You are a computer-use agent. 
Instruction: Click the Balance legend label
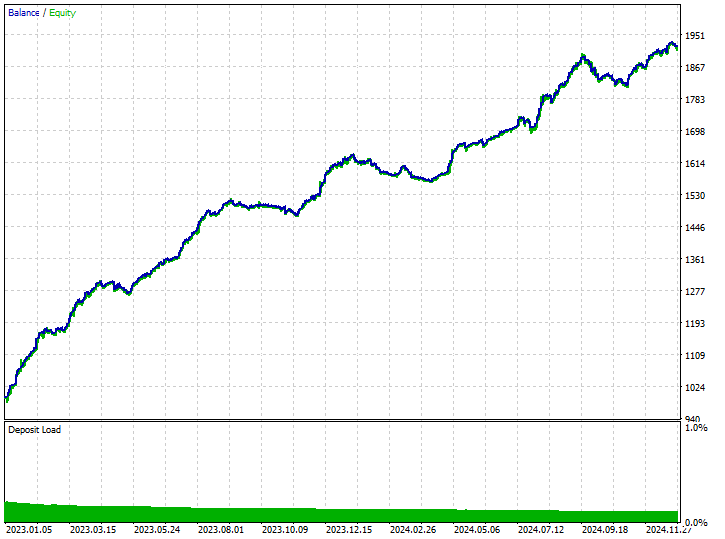tap(24, 13)
